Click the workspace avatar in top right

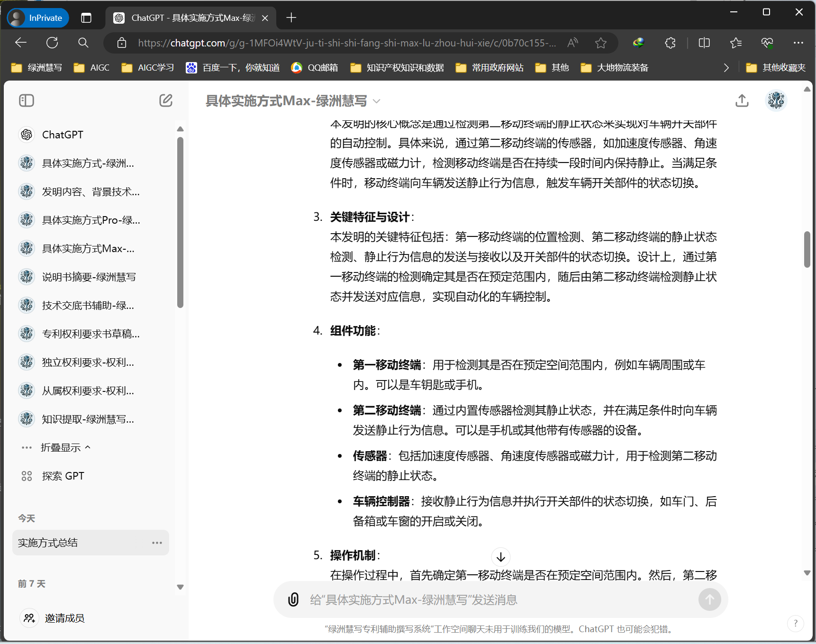point(776,100)
